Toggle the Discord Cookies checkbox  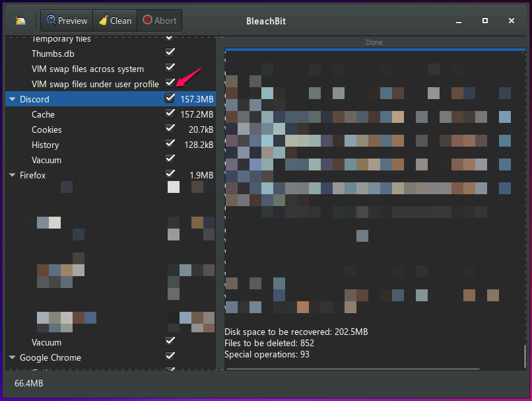[x=170, y=128]
